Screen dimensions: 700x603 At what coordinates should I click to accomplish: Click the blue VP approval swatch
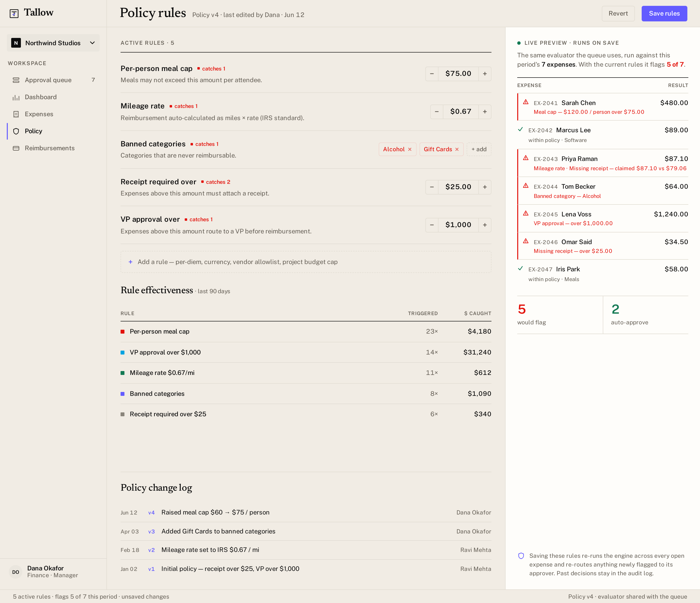[123, 353]
